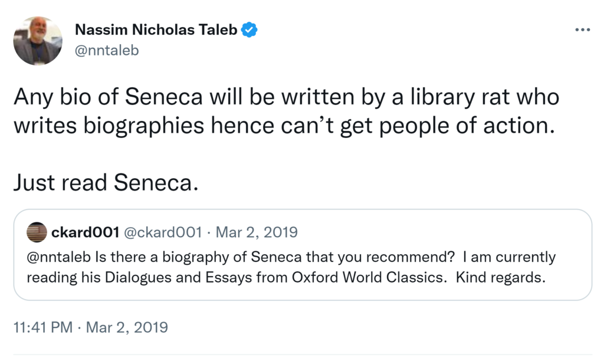Click Nassim Taleb's profile avatar

click(38, 40)
